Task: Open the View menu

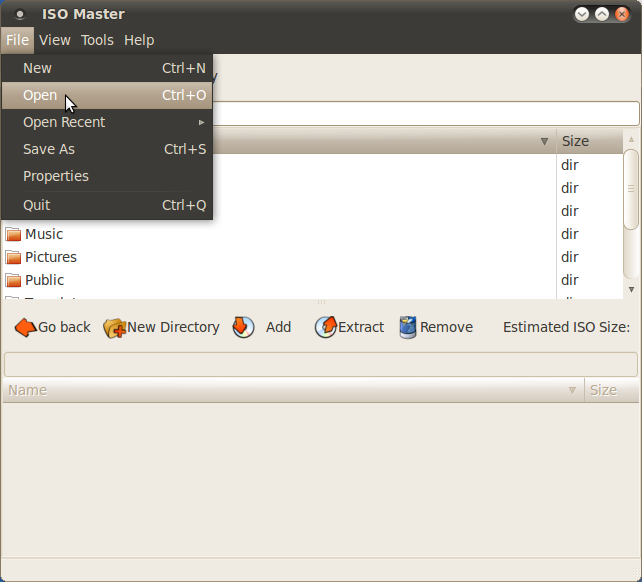Action: pyautogui.click(x=54, y=40)
